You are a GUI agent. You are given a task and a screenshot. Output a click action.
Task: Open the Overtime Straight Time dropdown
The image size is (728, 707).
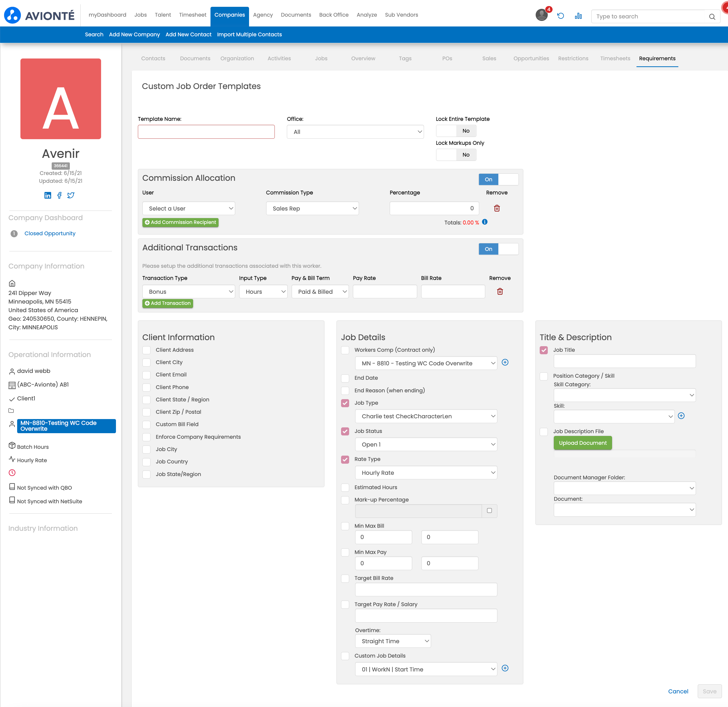click(x=392, y=641)
